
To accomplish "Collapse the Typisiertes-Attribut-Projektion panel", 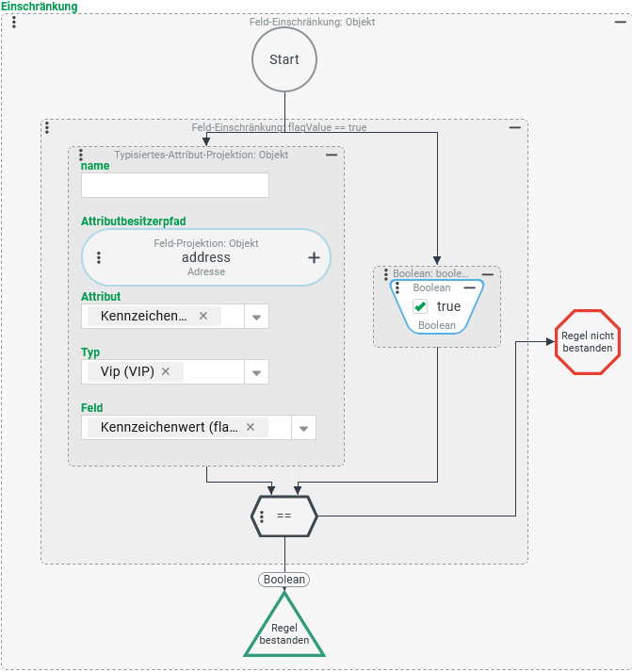I will point(332,155).
